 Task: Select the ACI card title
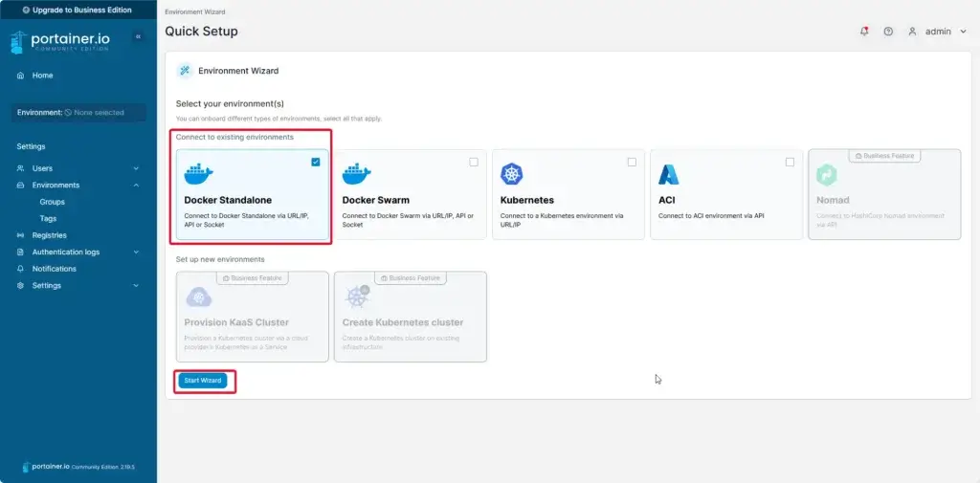666,201
